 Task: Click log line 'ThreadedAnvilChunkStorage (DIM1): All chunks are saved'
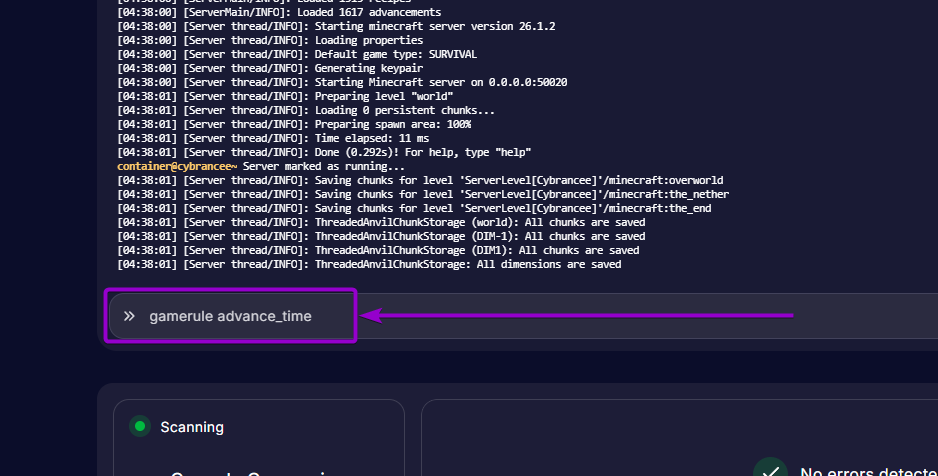378,251
